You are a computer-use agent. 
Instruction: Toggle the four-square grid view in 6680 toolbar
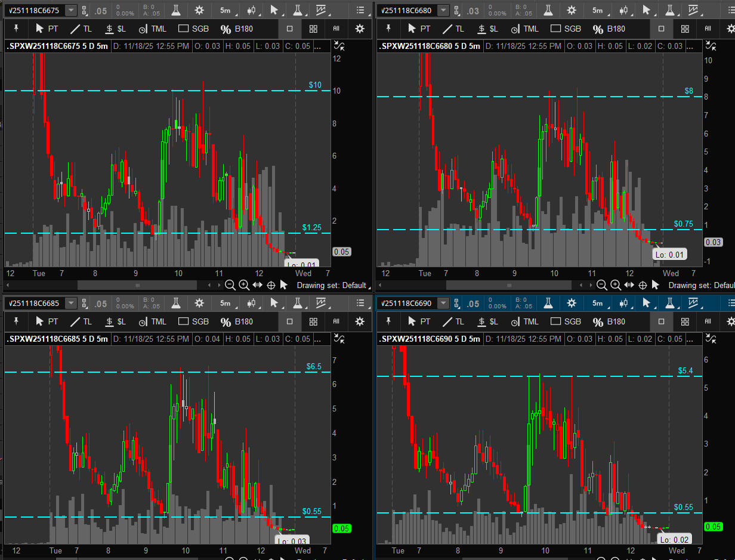pos(685,29)
